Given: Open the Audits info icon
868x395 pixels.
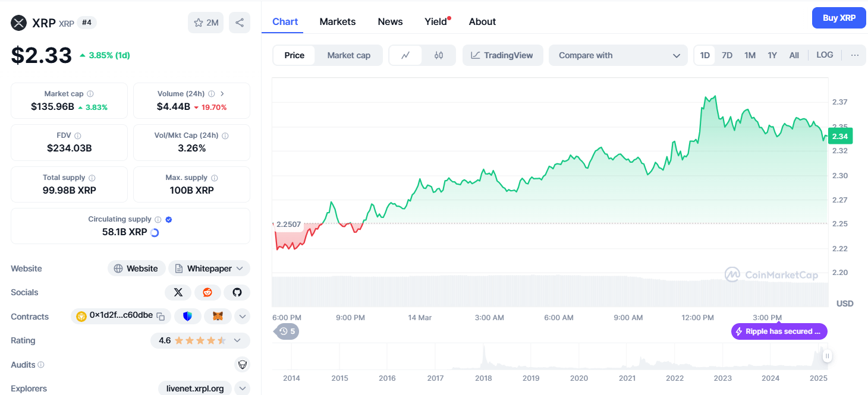Looking at the screenshot, I should [41, 365].
